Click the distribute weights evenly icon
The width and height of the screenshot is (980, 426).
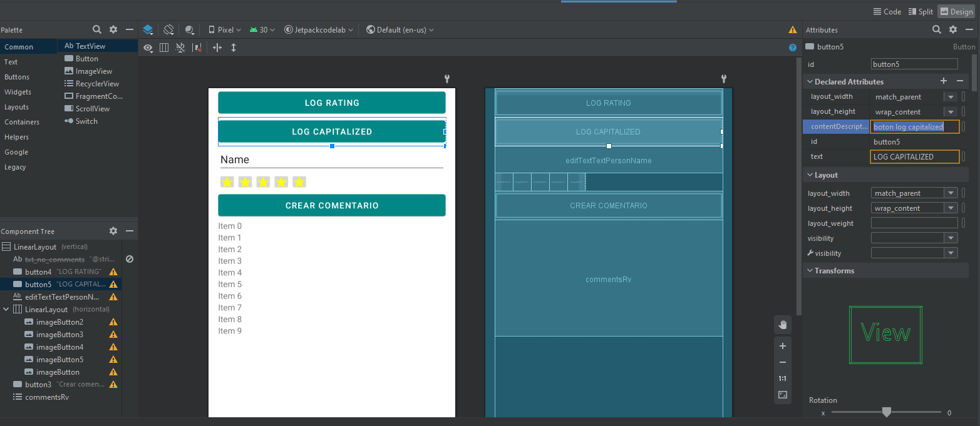click(217, 48)
